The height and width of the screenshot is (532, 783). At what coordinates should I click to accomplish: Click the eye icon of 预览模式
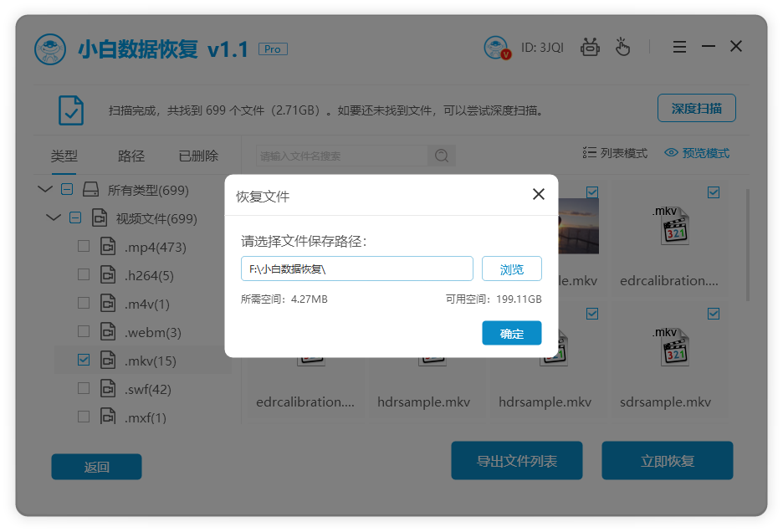coord(671,153)
